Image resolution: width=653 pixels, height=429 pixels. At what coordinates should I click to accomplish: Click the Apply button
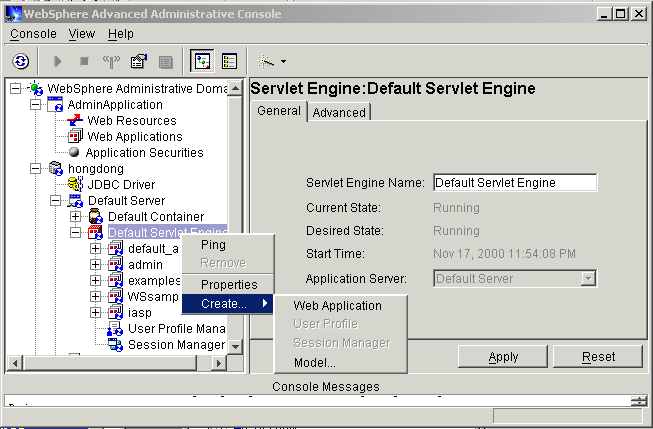coord(503,357)
